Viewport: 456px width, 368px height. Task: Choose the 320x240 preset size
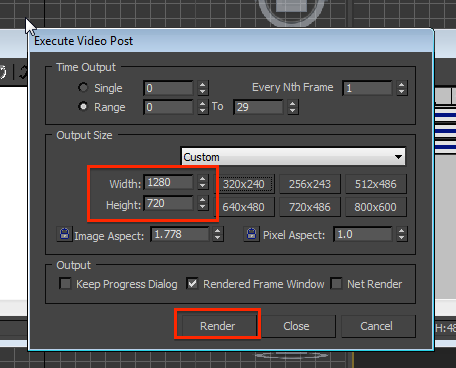click(244, 184)
